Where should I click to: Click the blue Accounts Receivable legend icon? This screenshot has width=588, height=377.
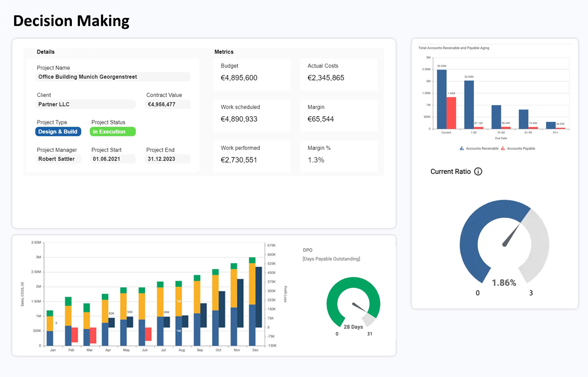[x=462, y=148]
